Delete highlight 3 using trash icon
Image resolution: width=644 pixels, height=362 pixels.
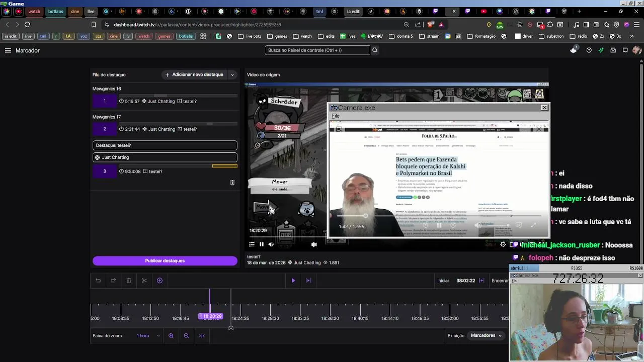[232, 183]
